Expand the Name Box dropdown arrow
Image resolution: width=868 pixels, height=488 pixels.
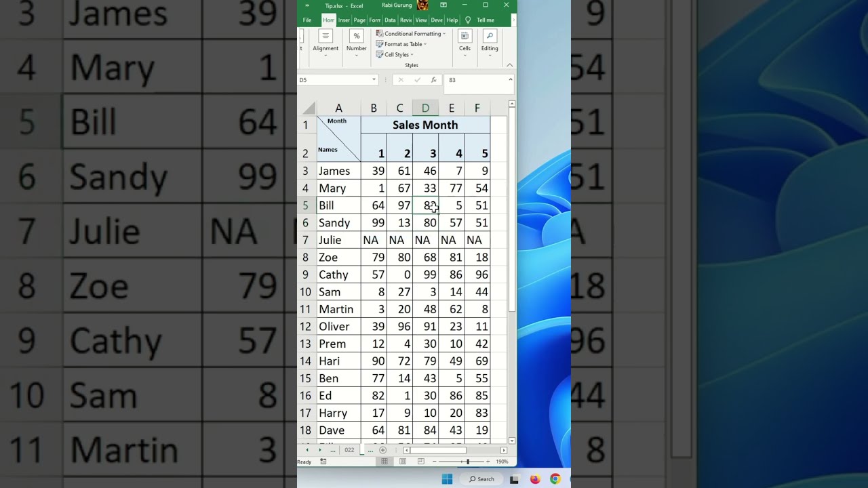(x=374, y=80)
